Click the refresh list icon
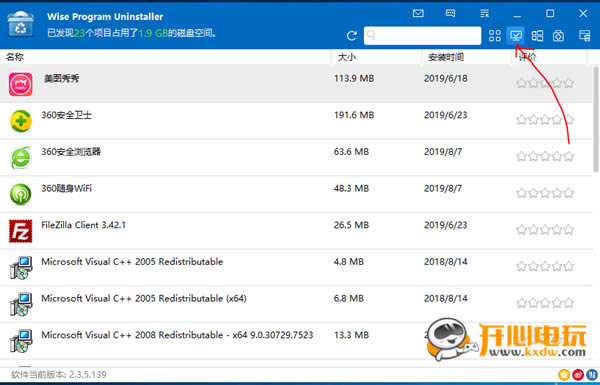This screenshot has height=385, width=600. [x=352, y=36]
